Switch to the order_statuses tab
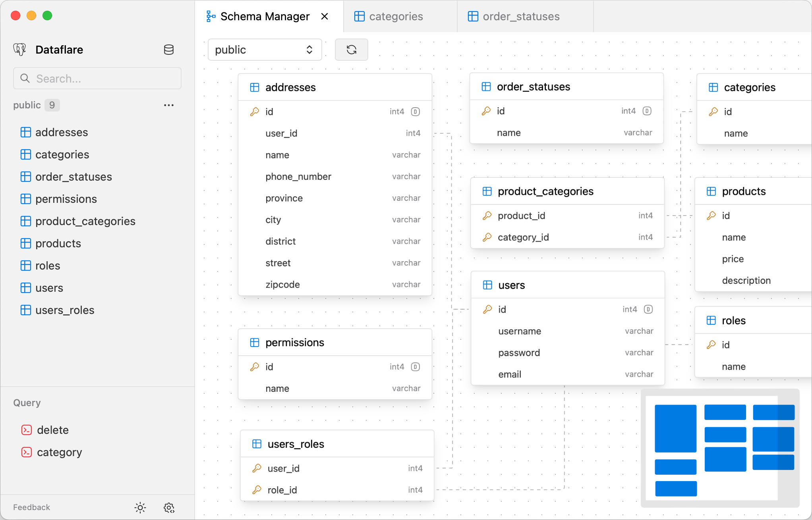Image resolution: width=812 pixels, height=520 pixels. (520, 16)
